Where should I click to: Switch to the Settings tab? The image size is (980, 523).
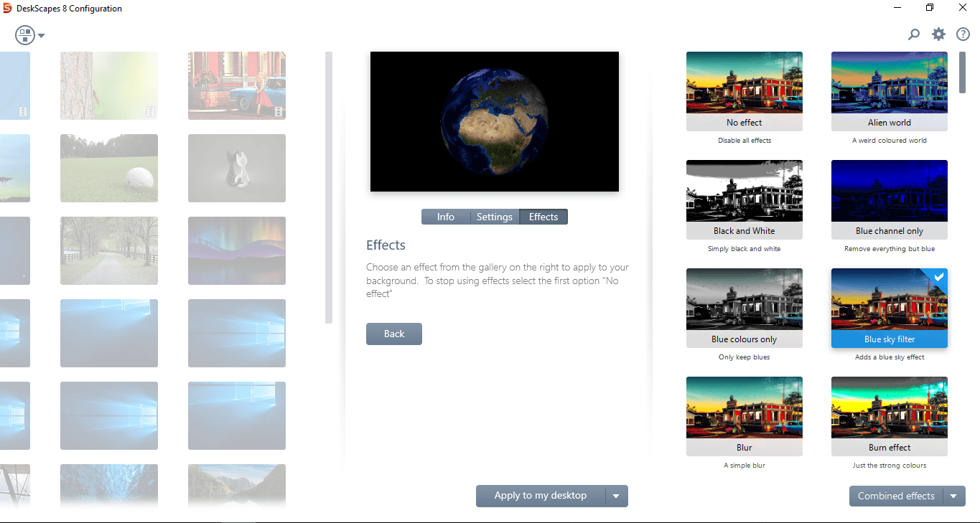[495, 217]
